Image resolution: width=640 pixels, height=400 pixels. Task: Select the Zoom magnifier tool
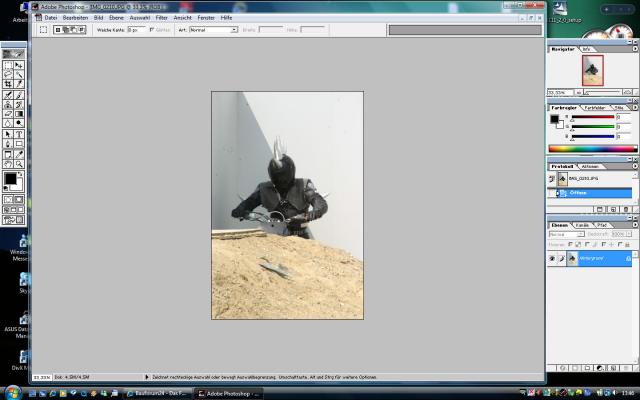click(x=19, y=164)
